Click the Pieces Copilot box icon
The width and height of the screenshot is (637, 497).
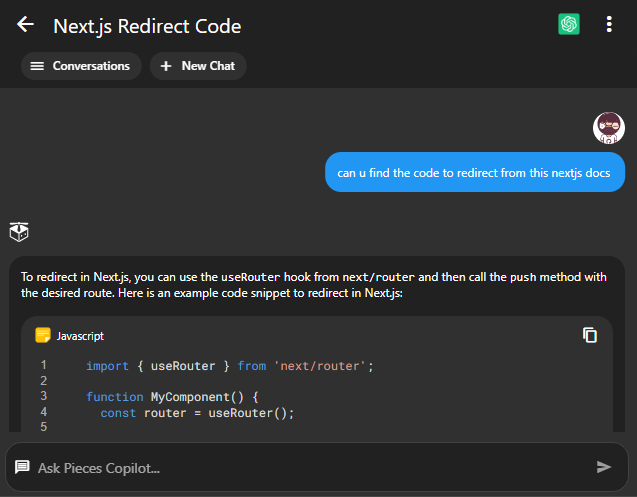click(19, 232)
